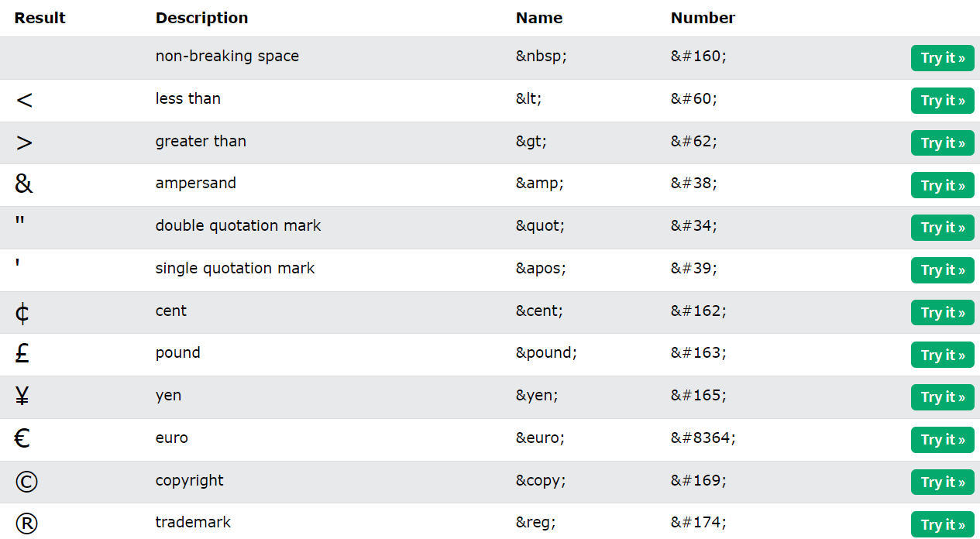Click the euro symbol in Result column

[x=22, y=439]
